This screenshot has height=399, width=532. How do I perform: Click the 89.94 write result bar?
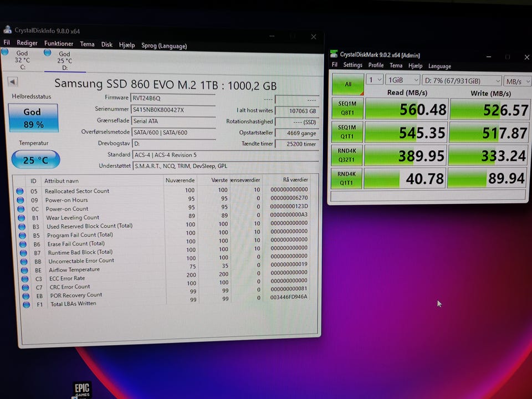(486, 178)
